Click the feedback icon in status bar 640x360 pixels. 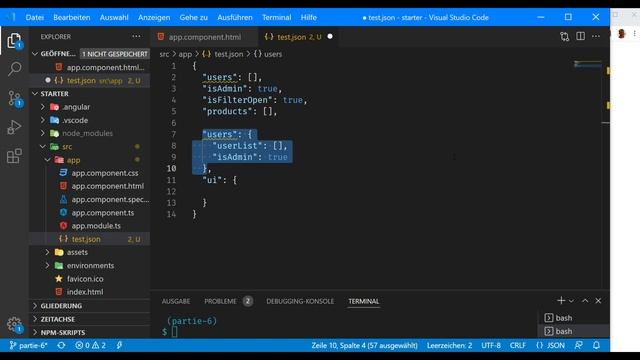click(579, 345)
